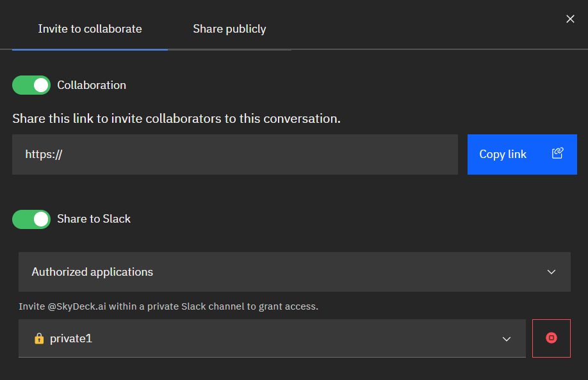Click the Share to Slack label
Image resolution: width=588 pixels, height=380 pixels.
pos(94,219)
